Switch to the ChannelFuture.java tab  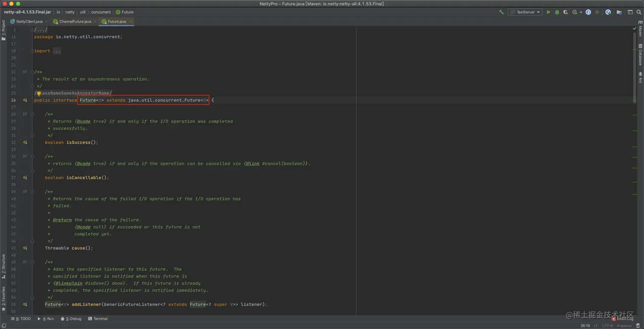[x=75, y=21]
